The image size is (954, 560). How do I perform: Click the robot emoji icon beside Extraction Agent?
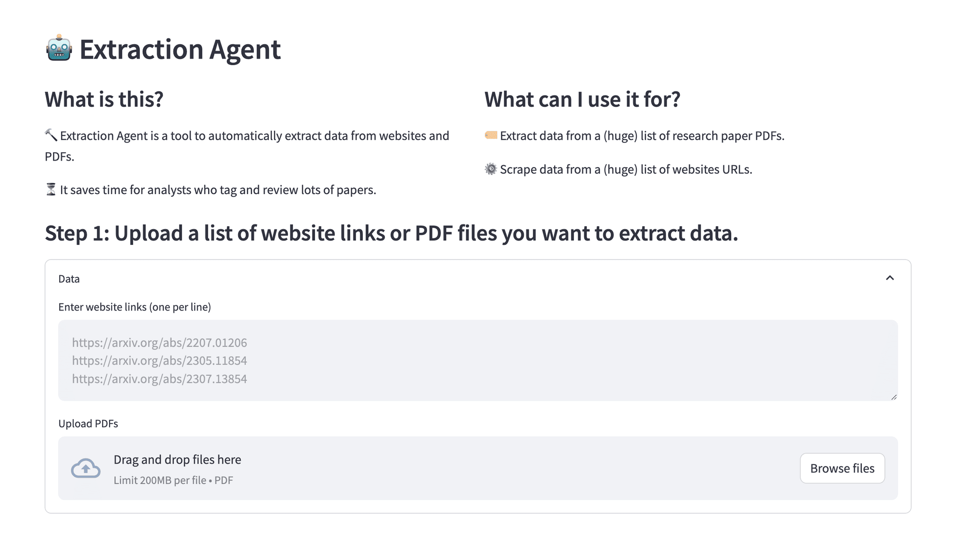59,48
